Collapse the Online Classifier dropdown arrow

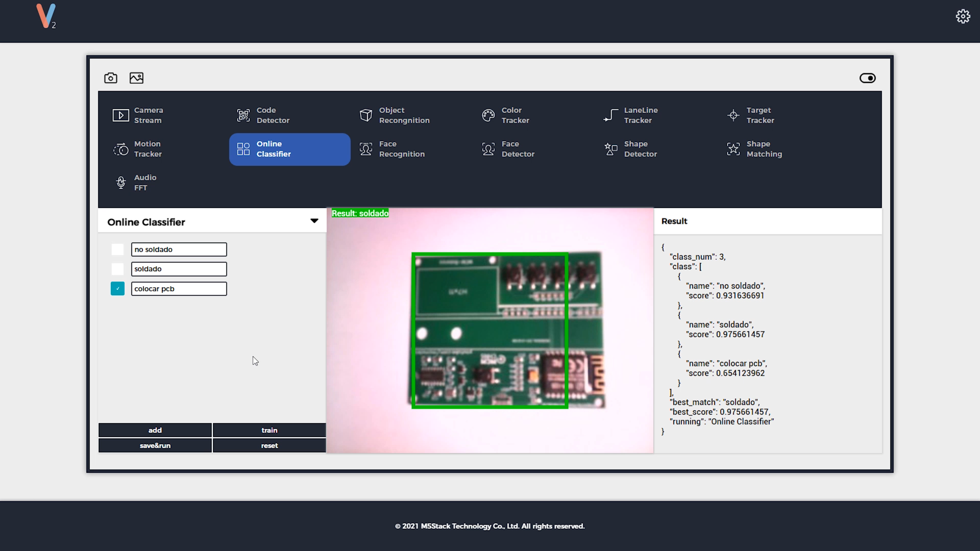point(314,221)
